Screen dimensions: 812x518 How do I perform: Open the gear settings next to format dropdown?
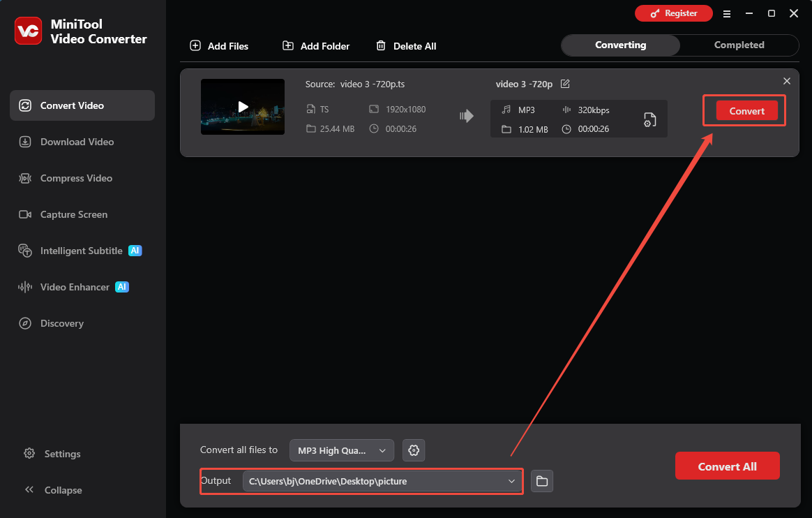[414, 451]
